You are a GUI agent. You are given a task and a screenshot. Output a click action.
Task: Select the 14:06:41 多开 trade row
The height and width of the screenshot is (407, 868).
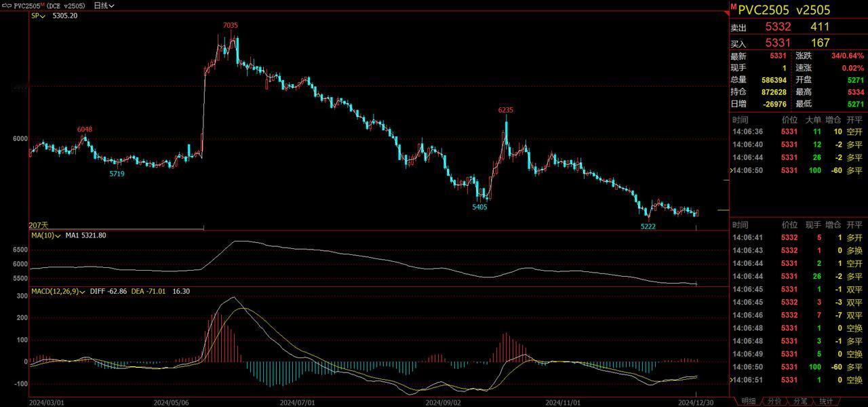(x=798, y=237)
